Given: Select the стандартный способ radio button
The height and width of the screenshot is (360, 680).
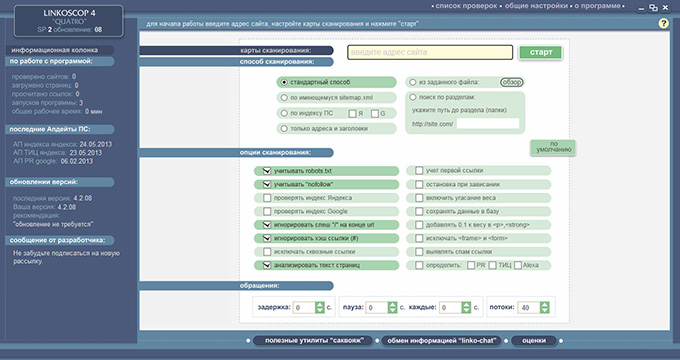Looking at the screenshot, I should point(284,82).
